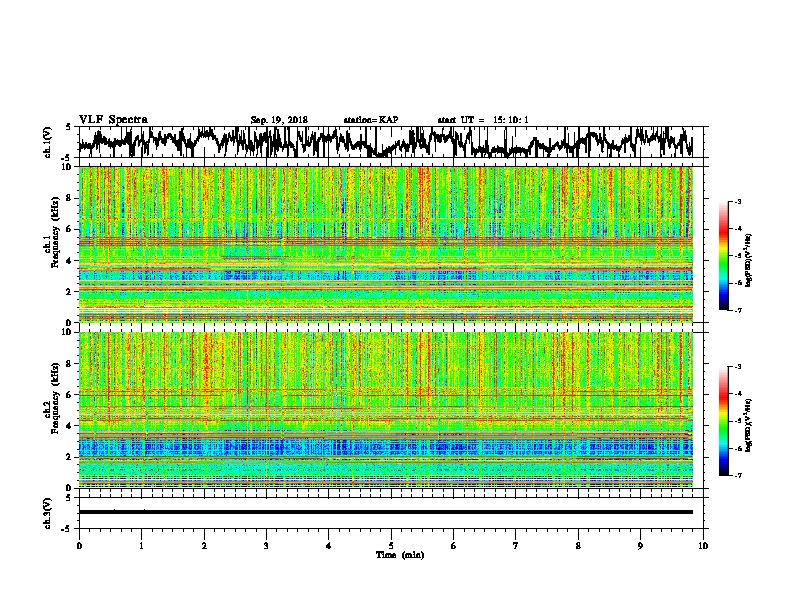Viewport: 792px width, 612px height.
Task: Click the ch.2 spectrogram color scale bar
Action: coord(724,421)
